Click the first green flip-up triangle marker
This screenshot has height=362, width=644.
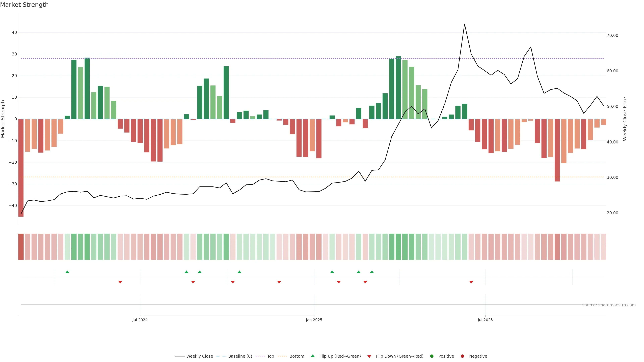67,272
